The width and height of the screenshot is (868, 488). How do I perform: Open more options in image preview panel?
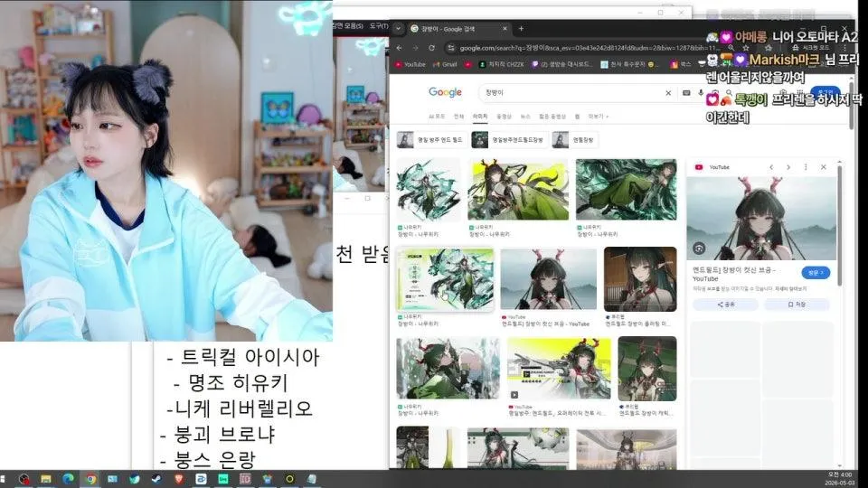806,167
